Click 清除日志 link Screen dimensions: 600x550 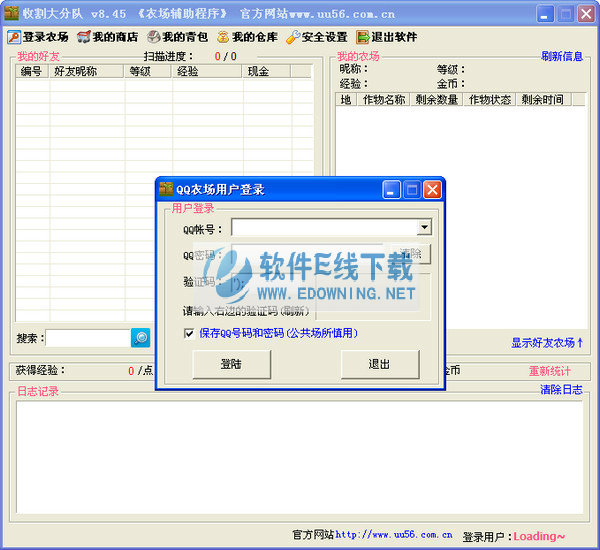561,390
